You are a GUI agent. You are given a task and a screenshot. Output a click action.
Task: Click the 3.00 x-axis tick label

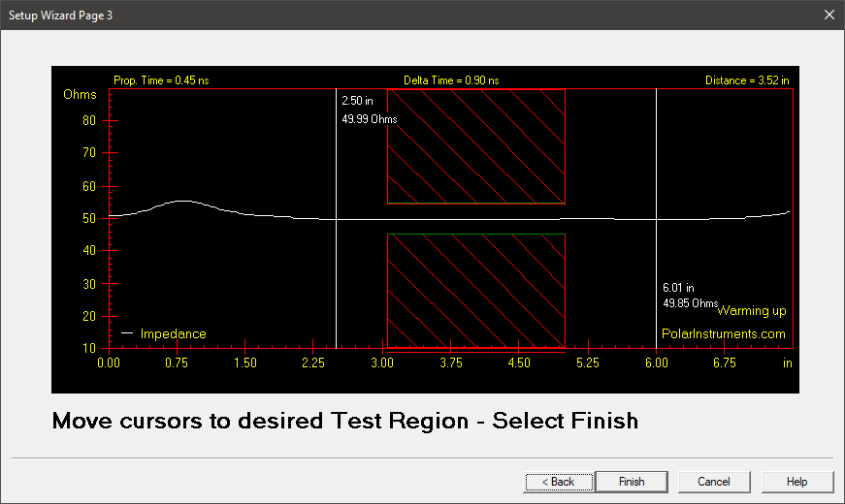382,362
